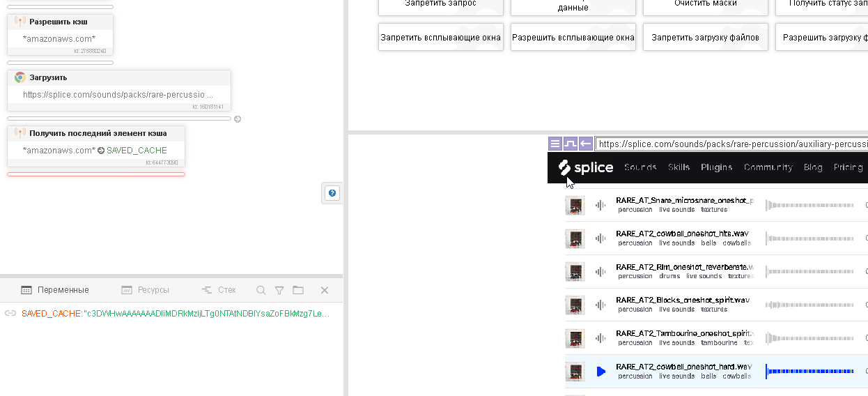The image size is (868, 396).
Task: Click the round arrow icon beside the insertion line under 'Загрузить'
Action: click(x=238, y=119)
